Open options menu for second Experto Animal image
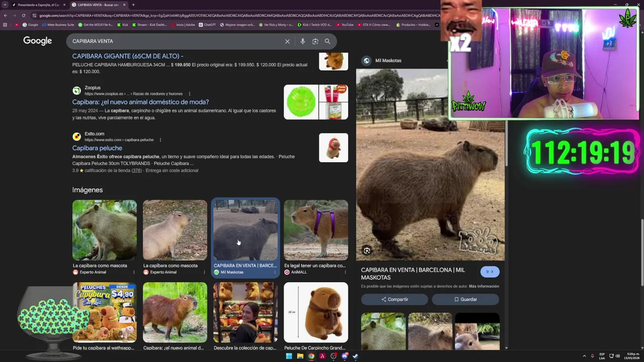644x362 pixels. [204, 272]
